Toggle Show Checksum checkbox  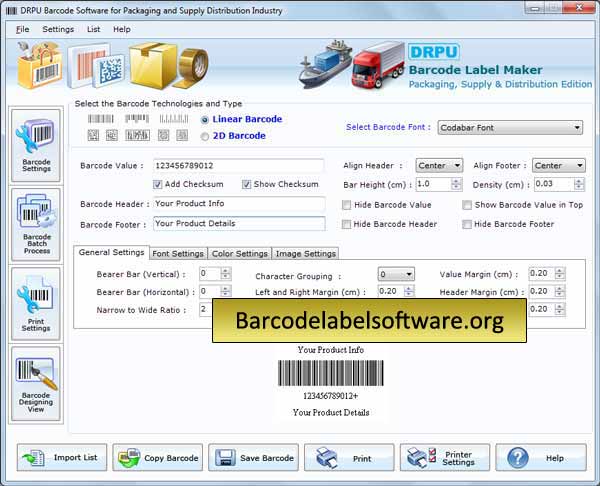(x=246, y=184)
